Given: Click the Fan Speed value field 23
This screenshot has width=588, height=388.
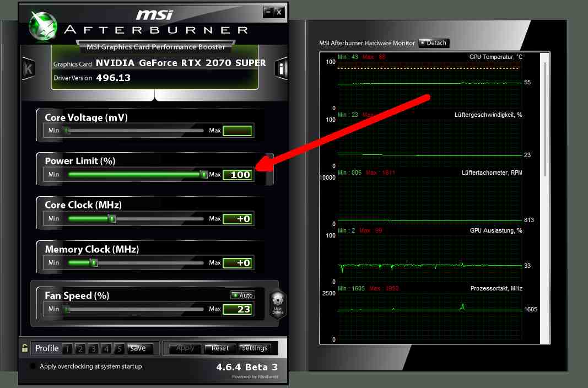Looking at the screenshot, I should (238, 310).
